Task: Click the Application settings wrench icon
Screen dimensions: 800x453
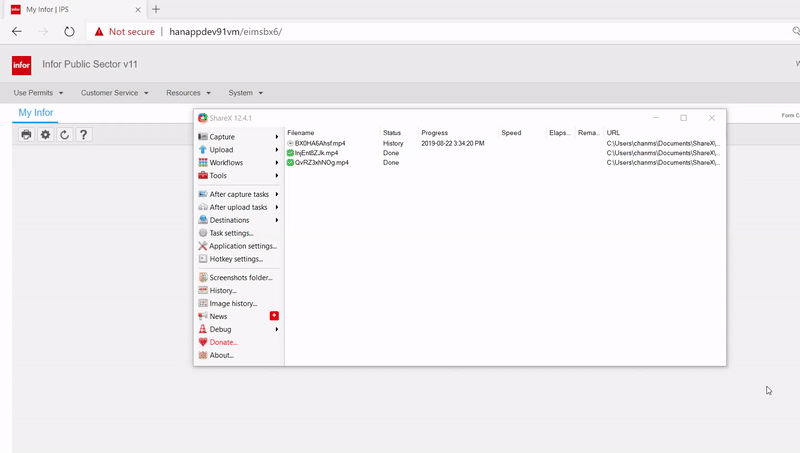Action: 203,246
